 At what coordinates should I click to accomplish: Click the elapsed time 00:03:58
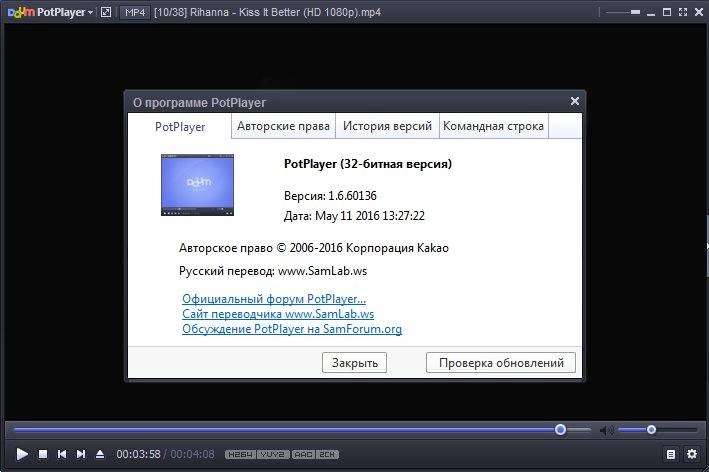(138, 454)
